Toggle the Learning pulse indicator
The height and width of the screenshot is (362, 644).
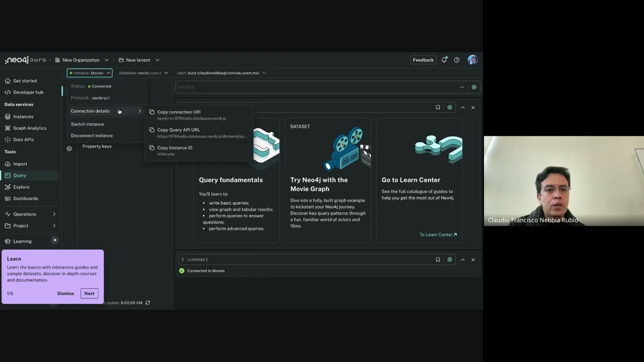tap(55, 240)
